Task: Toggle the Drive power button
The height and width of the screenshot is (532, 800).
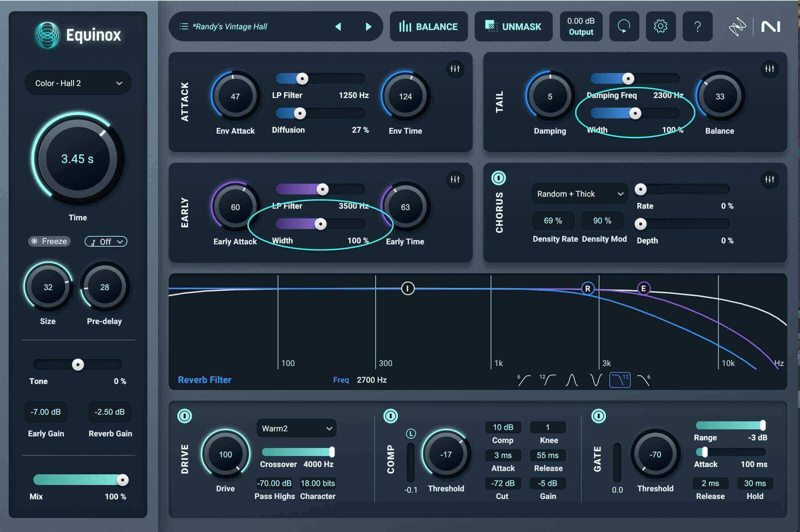Action: tap(185, 416)
